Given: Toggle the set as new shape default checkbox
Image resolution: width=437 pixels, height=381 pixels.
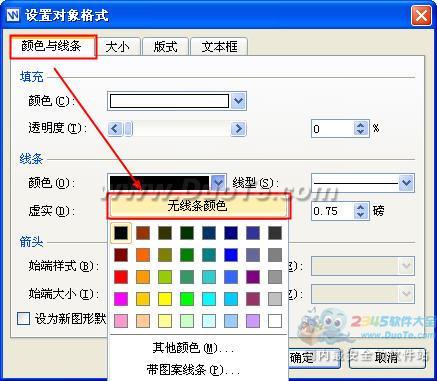Looking at the screenshot, I should (24, 319).
